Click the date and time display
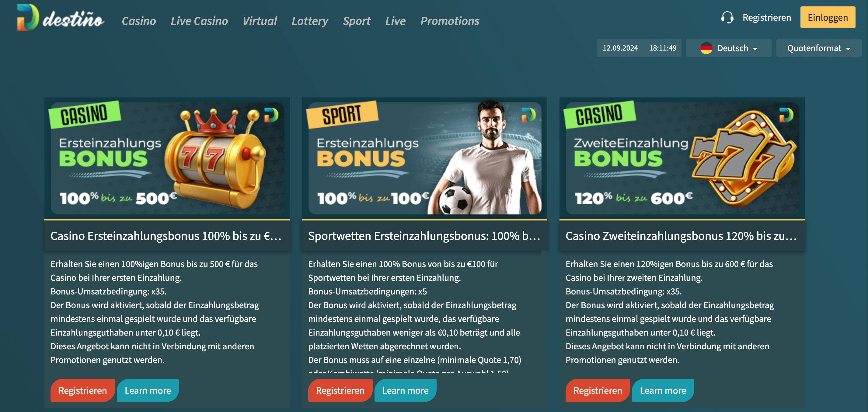 pyautogui.click(x=639, y=48)
